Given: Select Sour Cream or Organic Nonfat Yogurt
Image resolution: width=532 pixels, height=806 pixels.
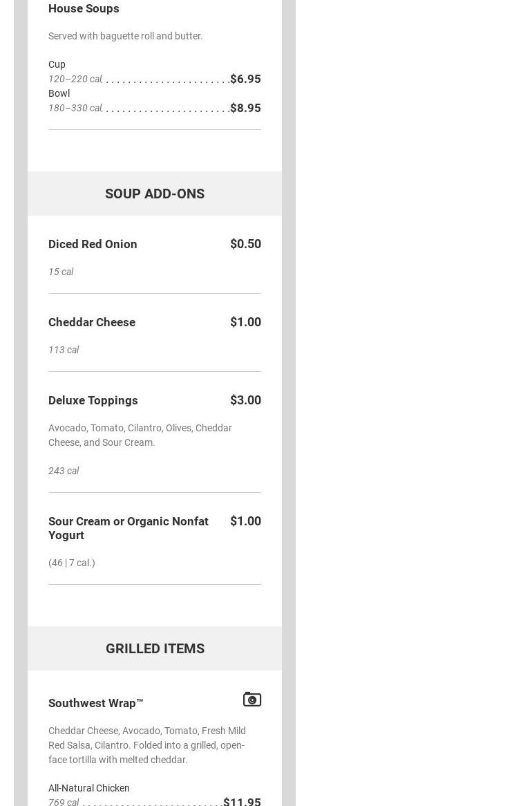Looking at the screenshot, I should pos(129,528).
